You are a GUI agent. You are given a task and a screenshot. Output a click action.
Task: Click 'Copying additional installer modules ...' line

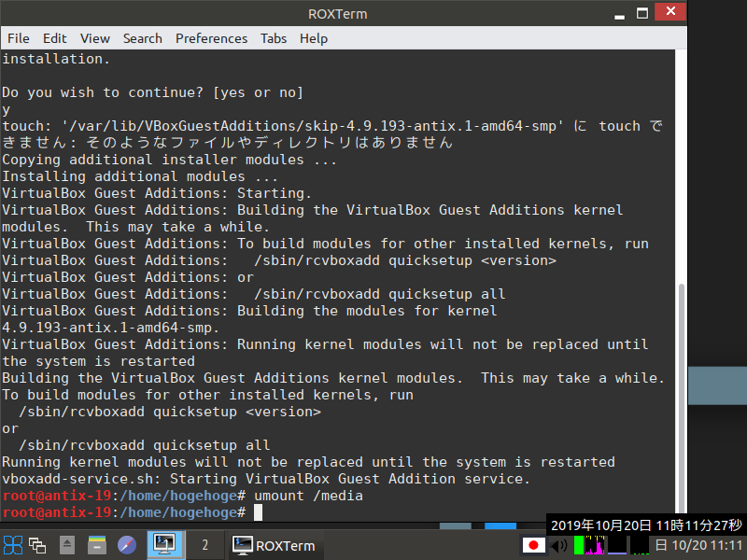click(169, 160)
